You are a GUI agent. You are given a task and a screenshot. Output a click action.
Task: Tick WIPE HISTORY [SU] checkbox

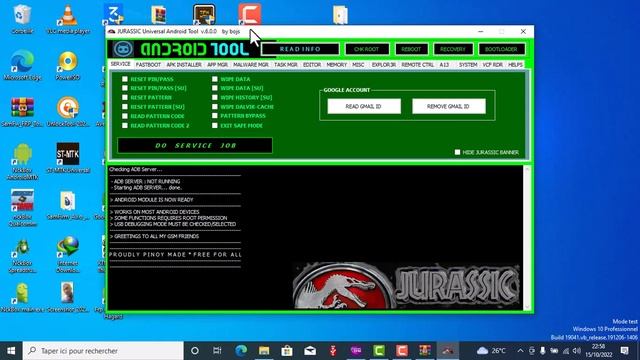[215, 98]
